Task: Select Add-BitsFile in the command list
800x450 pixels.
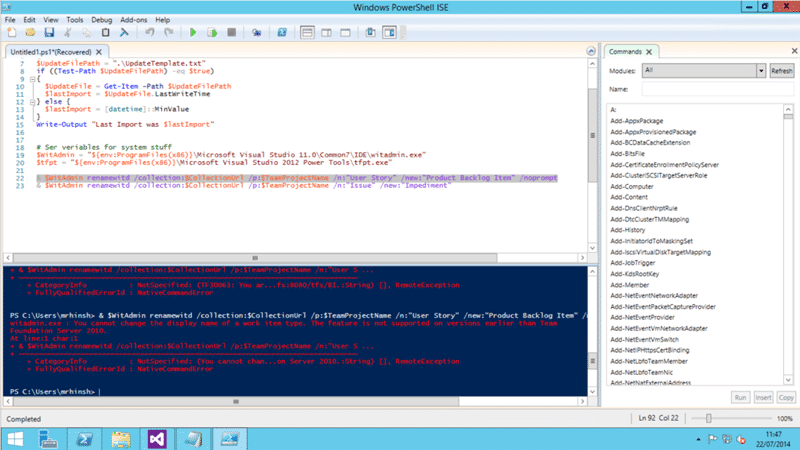Action: (628, 154)
